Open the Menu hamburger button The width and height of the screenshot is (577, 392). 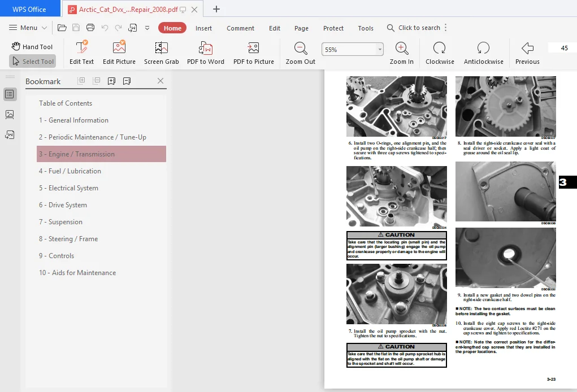coord(28,28)
